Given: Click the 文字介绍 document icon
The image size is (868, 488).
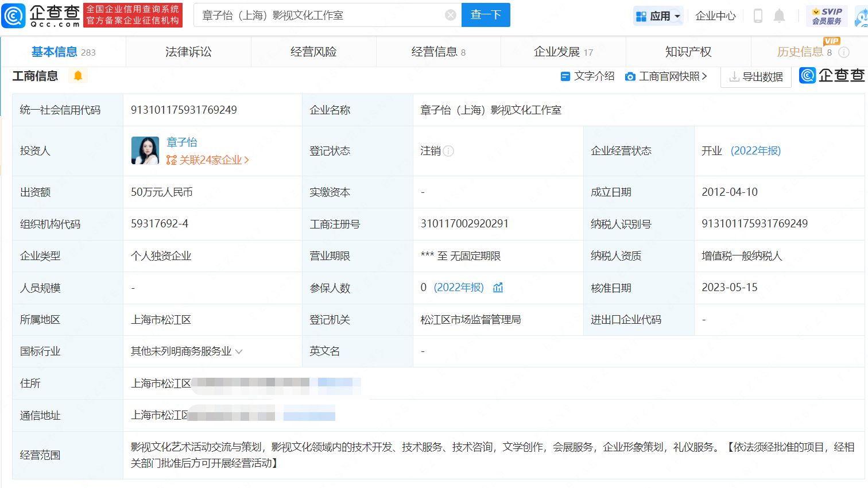Looking at the screenshot, I should click(565, 76).
